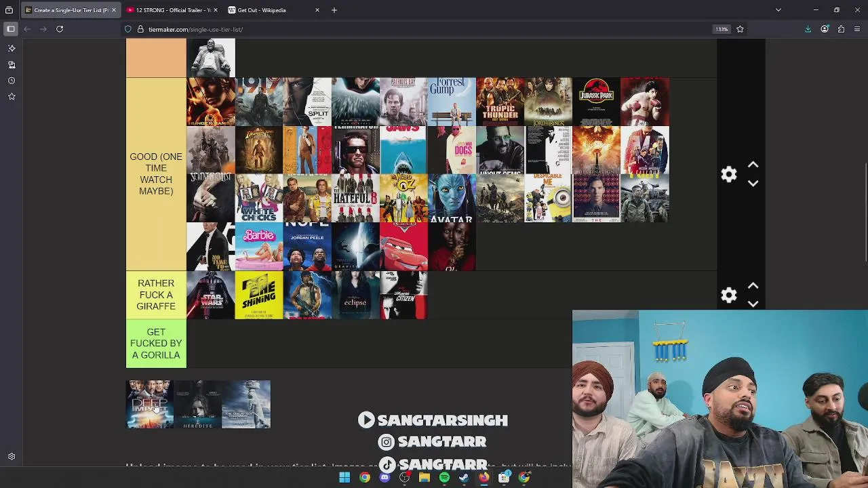
Task: Open synced tabs icon in sidebar
Action: pos(12,64)
